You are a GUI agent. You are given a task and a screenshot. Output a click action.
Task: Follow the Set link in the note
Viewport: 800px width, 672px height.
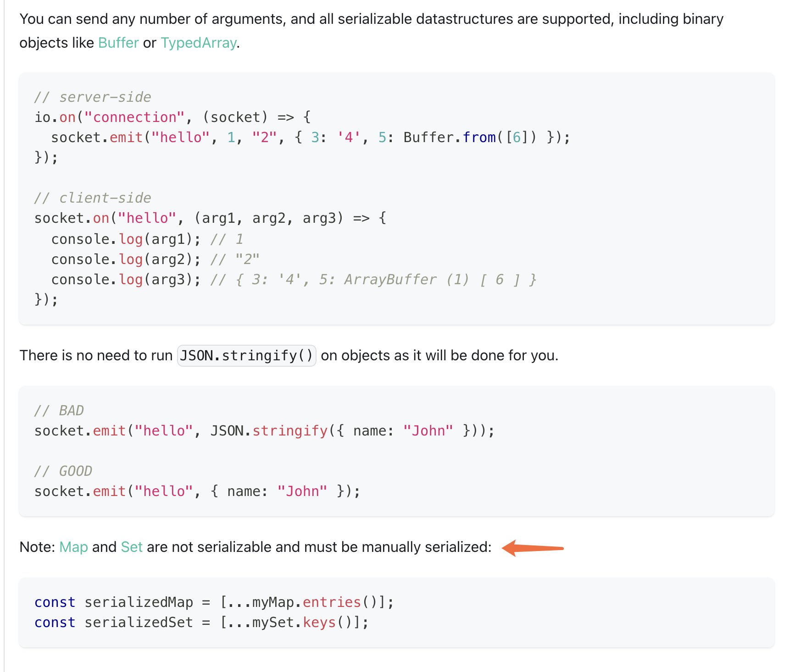132,547
